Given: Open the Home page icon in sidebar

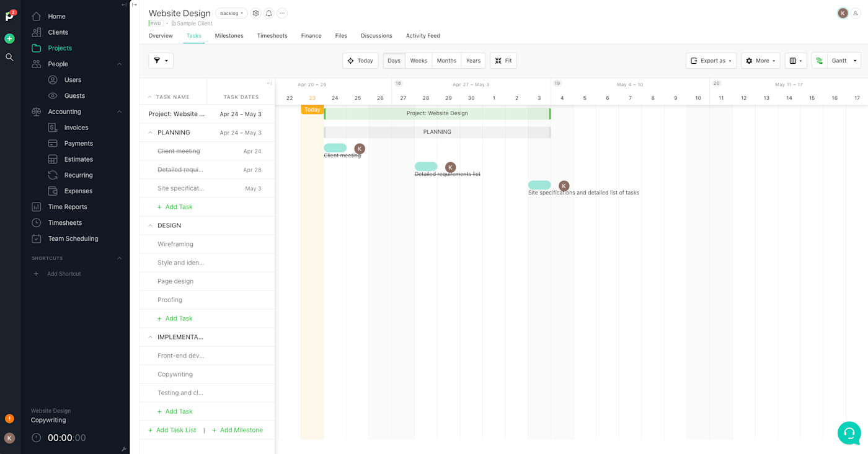Looking at the screenshot, I should click(x=36, y=17).
